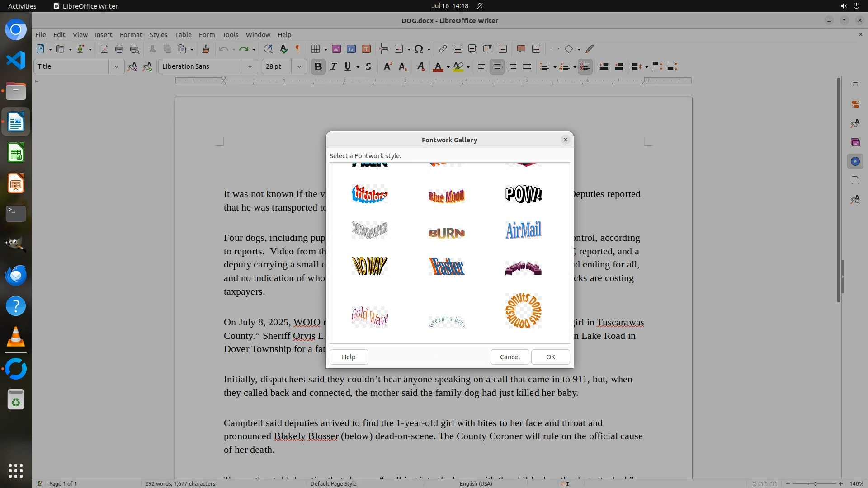The image size is (868, 488).
Task: Toggle formatting marks pilcrow icon
Action: click(x=297, y=49)
